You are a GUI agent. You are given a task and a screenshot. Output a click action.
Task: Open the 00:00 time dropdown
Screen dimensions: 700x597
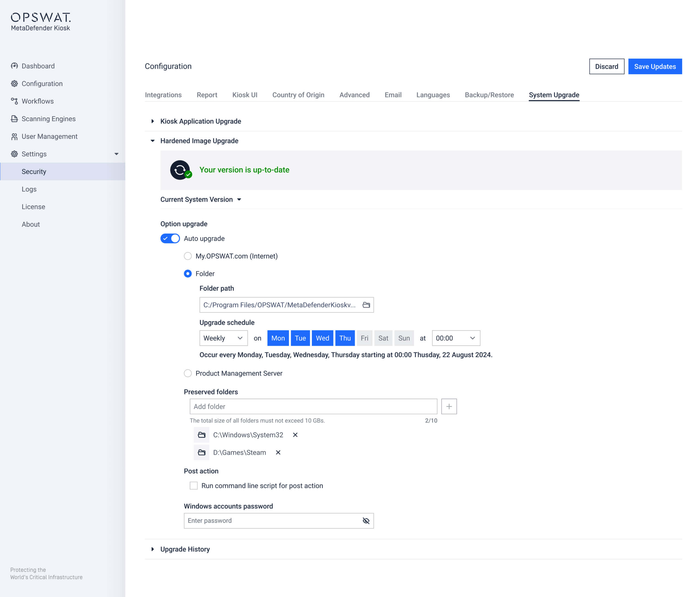coord(455,338)
